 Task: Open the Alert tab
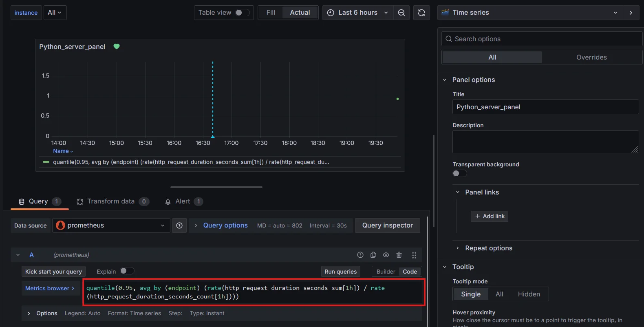tap(184, 201)
